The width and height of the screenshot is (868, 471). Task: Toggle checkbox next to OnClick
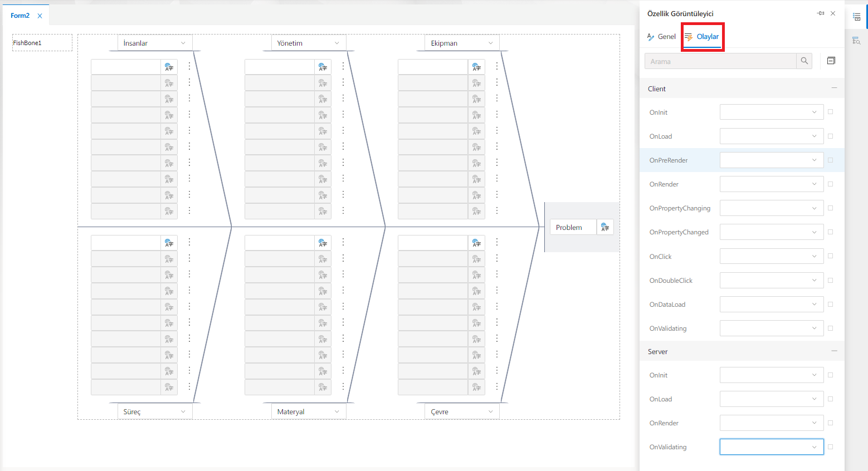[830, 256]
